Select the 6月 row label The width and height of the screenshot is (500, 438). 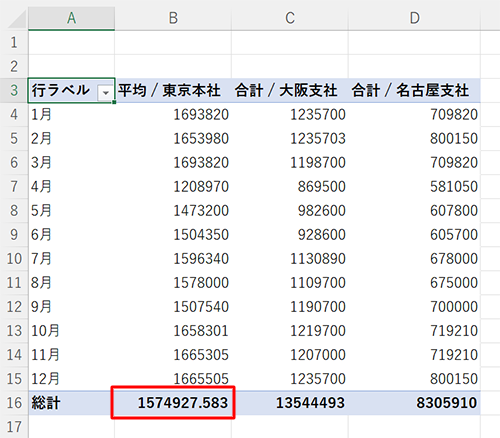coord(72,234)
